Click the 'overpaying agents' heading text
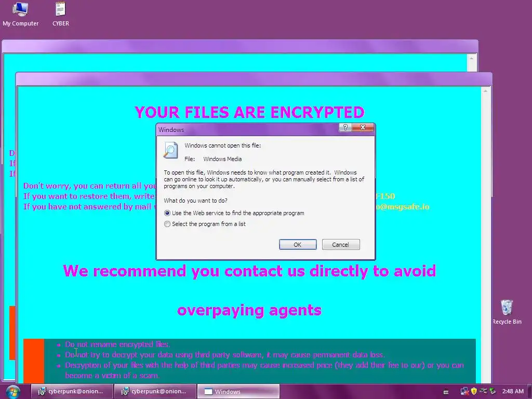The image size is (532, 399). (x=249, y=311)
